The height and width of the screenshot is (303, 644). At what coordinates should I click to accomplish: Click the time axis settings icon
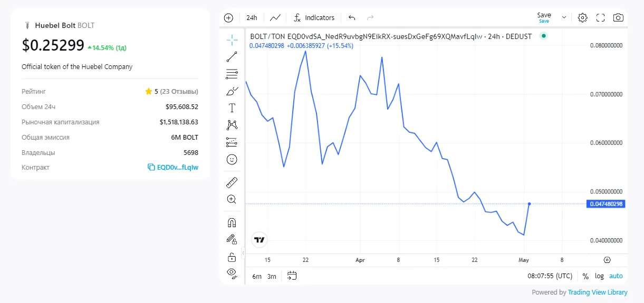point(607,260)
